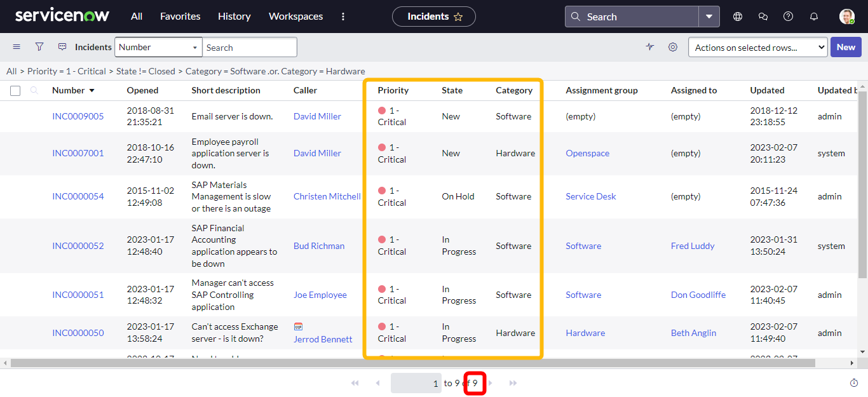Open the globe language icon
The height and width of the screenshot is (397, 868).
737,16
